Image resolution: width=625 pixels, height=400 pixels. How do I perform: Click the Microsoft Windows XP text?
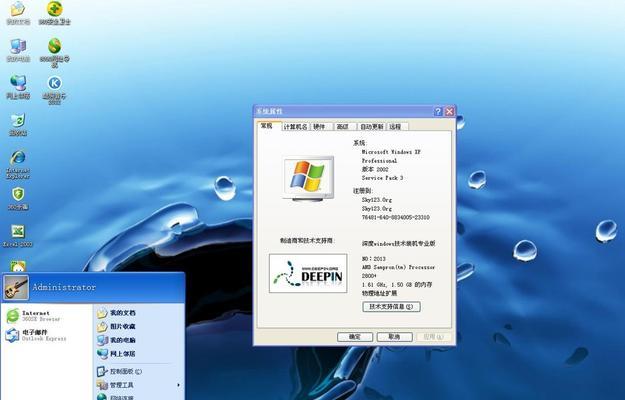[391, 152]
